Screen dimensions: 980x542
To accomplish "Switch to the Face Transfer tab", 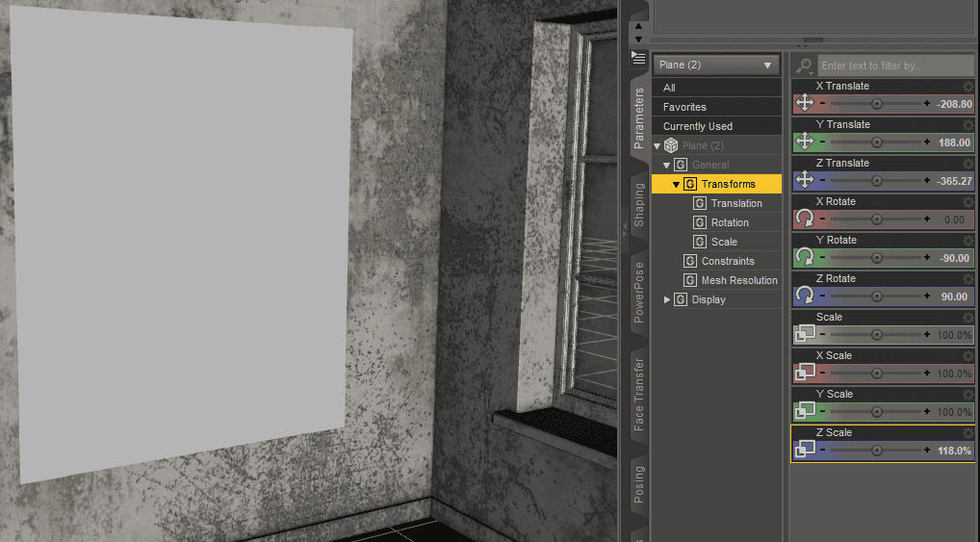I will (639, 395).
